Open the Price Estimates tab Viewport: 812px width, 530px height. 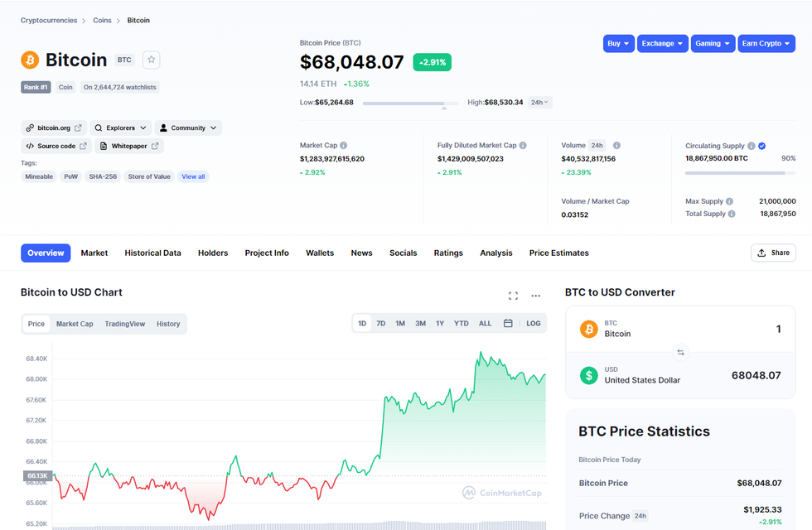coord(558,253)
